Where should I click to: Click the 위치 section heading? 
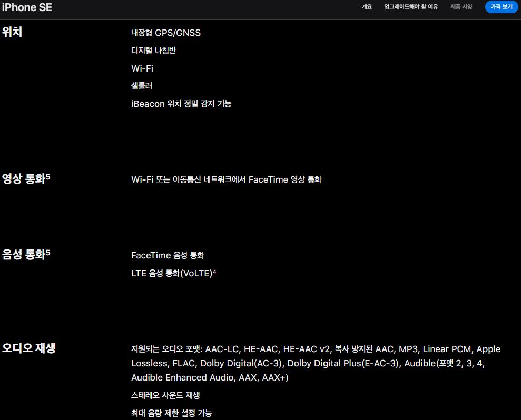coord(12,32)
